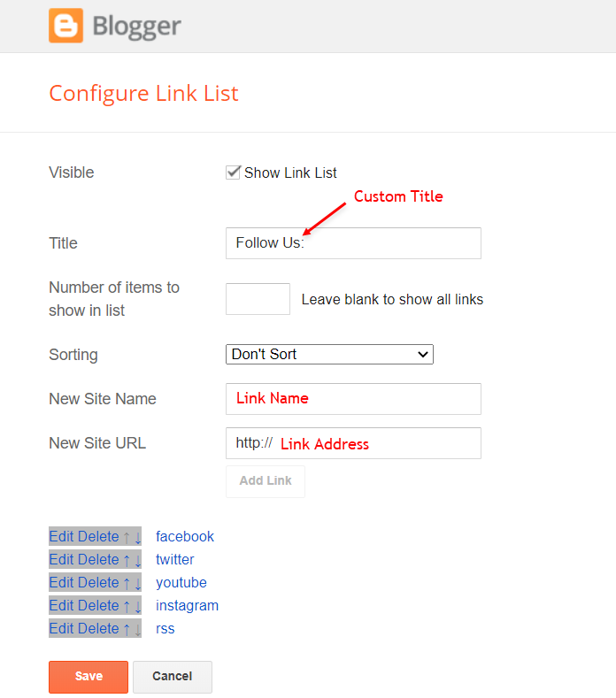
Task: Open the twitter link
Action: point(174,560)
